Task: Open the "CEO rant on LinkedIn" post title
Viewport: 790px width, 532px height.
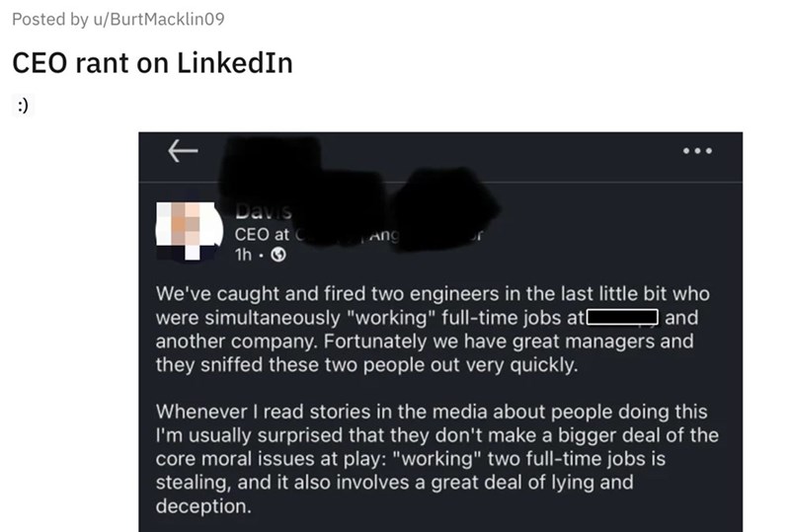Action: [152, 62]
